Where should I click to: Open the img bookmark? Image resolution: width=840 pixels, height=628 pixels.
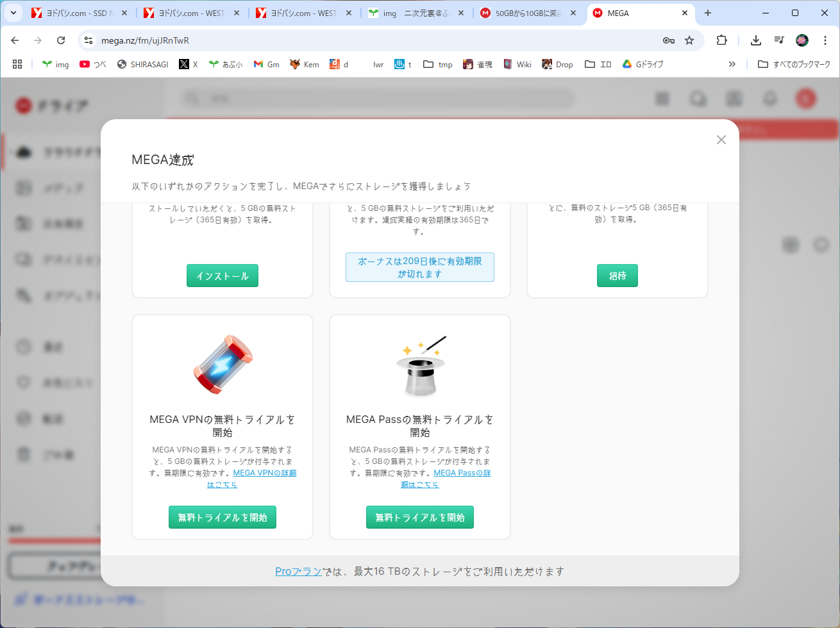[55, 64]
